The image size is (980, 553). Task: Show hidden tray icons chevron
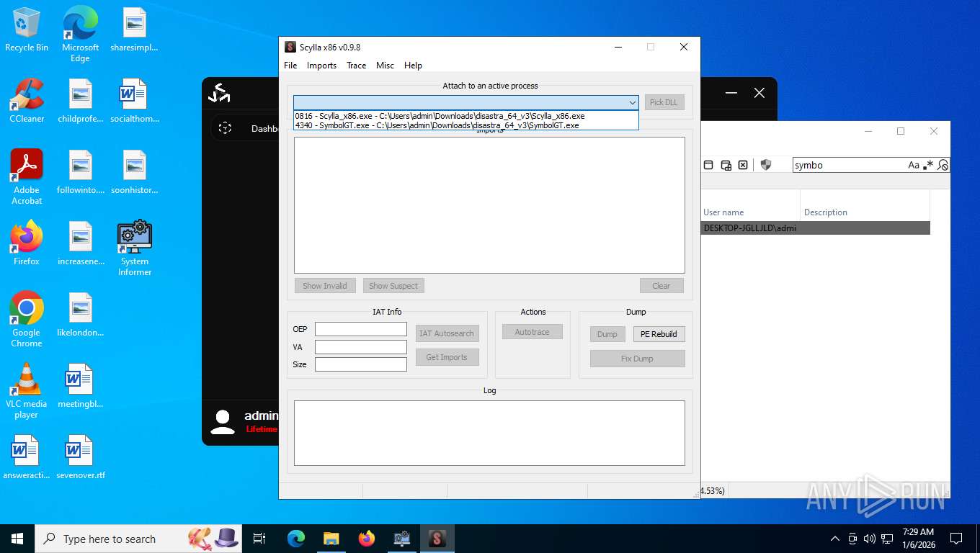click(x=835, y=539)
